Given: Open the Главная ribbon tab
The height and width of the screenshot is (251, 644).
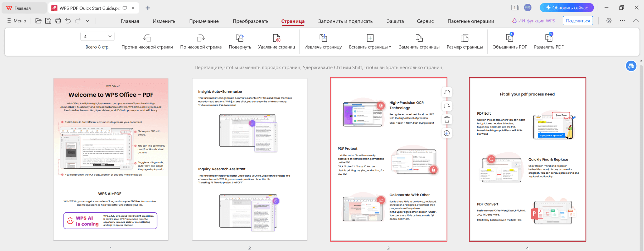Looking at the screenshot, I should click(130, 21).
